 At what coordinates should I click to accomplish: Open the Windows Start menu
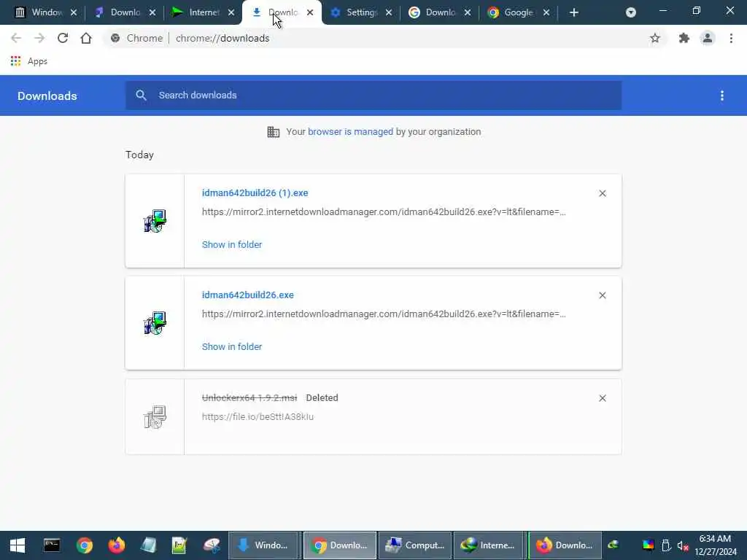[x=18, y=545]
